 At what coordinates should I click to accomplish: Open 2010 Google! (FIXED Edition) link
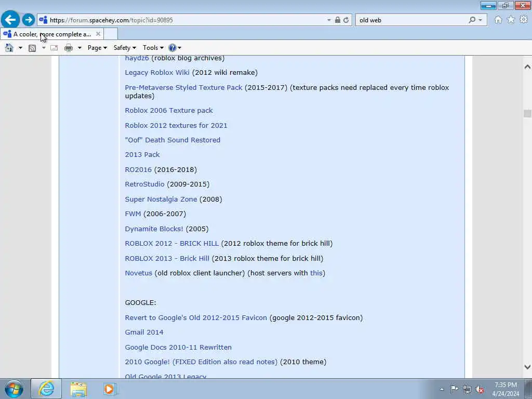pyautogui.click(x=201, y=362)
